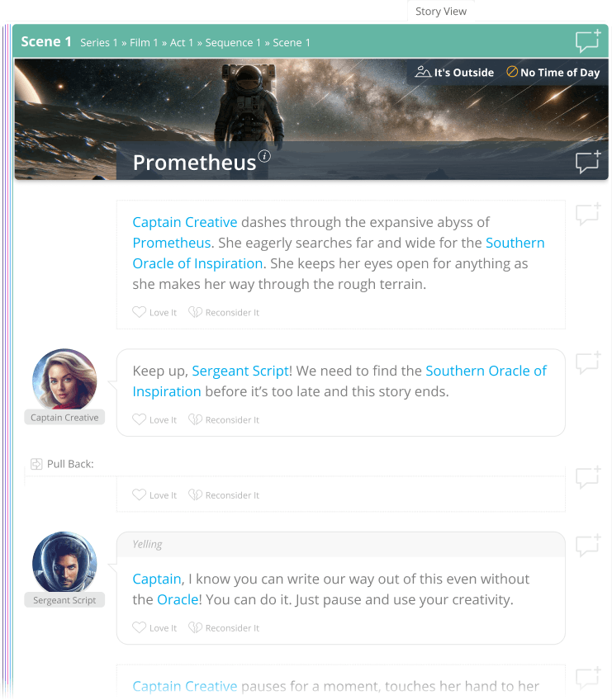
Task: Click the Pull Back camera shot icon
Action: (36, 464)
